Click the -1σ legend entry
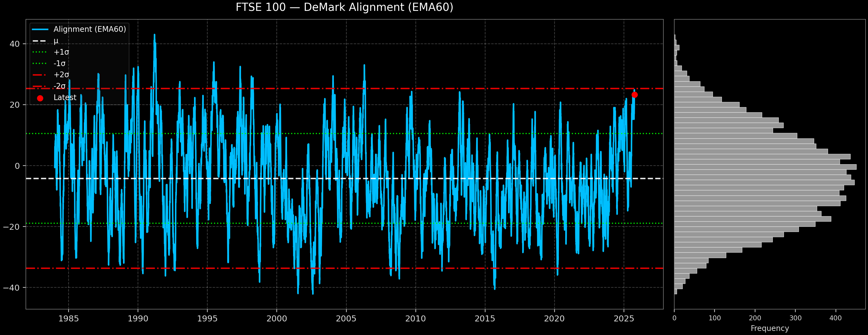 point(59,63)
